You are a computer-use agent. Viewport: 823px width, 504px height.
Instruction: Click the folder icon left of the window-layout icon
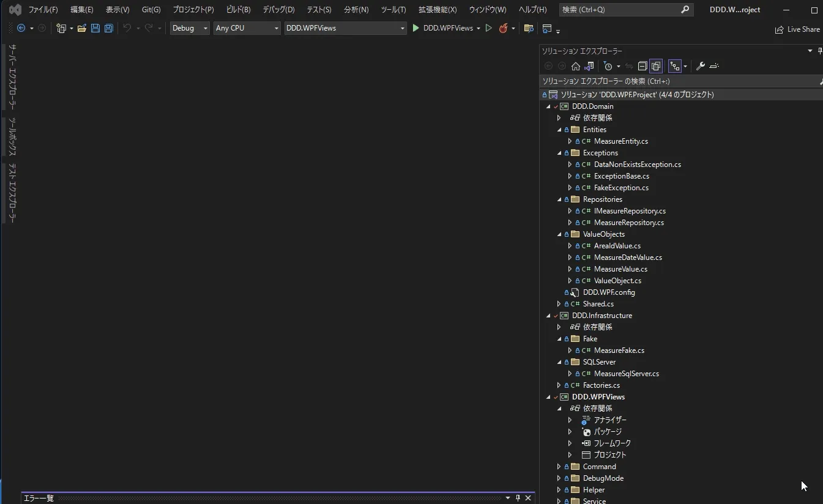pyautogui.click(x=529, y=28)
